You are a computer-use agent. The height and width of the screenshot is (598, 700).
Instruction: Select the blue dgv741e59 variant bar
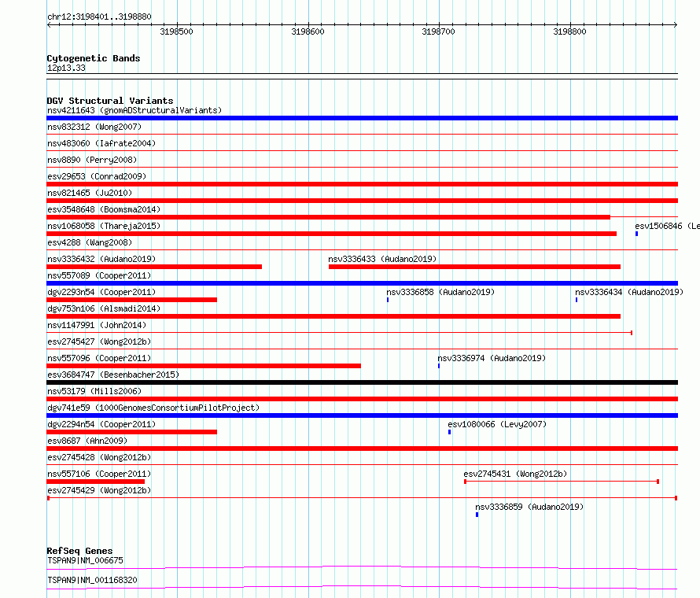(362, 415)
